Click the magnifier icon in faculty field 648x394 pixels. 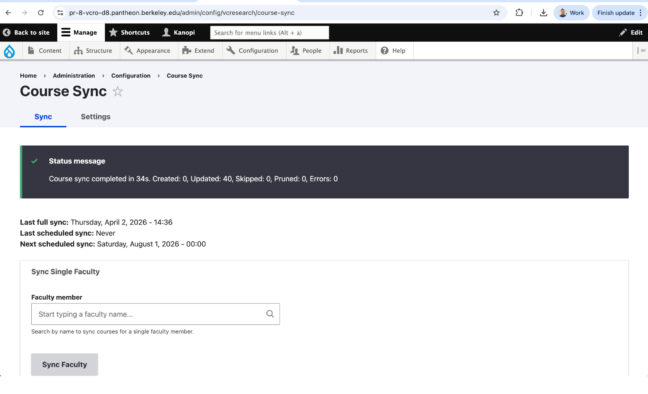click(270, 314)
